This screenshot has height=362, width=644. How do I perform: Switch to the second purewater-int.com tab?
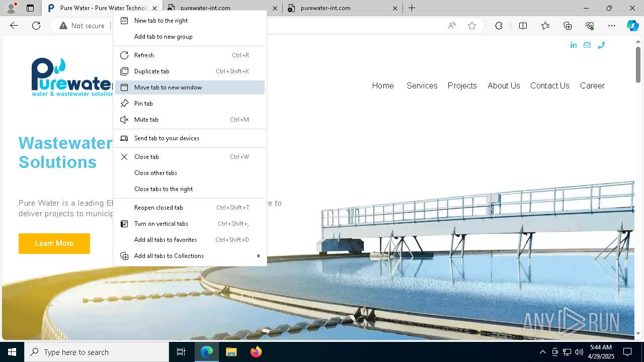click(222, 8)
